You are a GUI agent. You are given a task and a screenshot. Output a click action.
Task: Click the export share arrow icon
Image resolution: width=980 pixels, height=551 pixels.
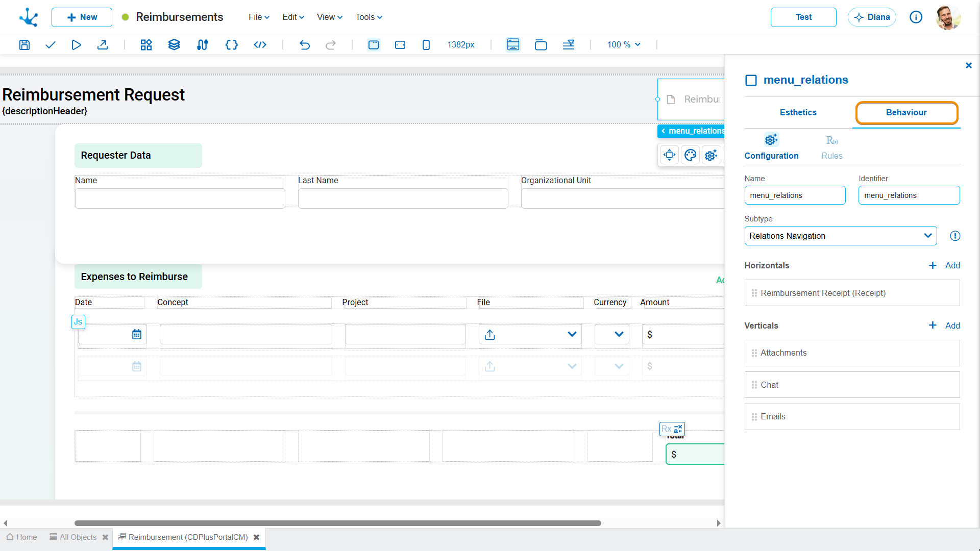tap(103, 45)
